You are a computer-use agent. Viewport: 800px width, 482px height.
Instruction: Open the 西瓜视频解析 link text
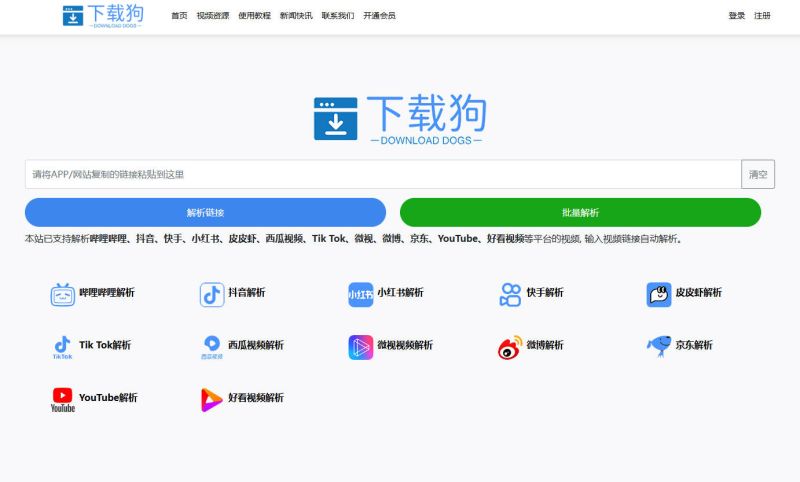coord(256,345)
